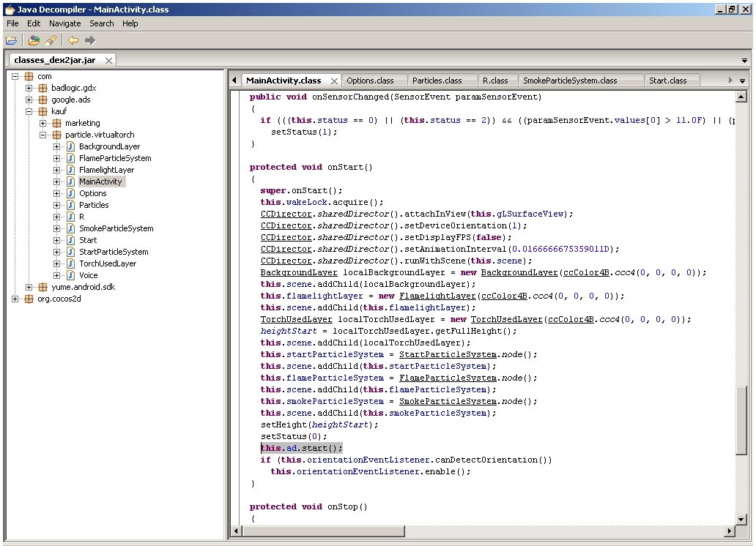Image resolution: width=756 pixels, height=546 pixels.
Task: Close the MainActivity.class tab
Action: 334,81
